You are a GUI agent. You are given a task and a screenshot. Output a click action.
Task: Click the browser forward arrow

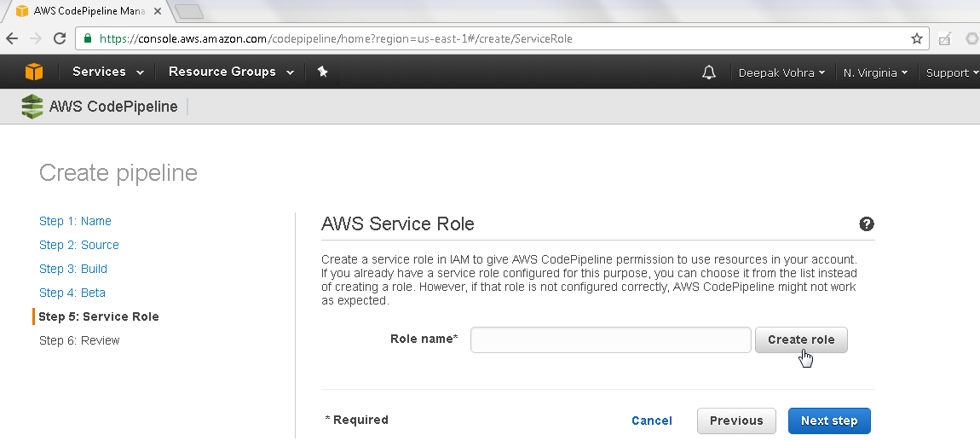[36, 38]
